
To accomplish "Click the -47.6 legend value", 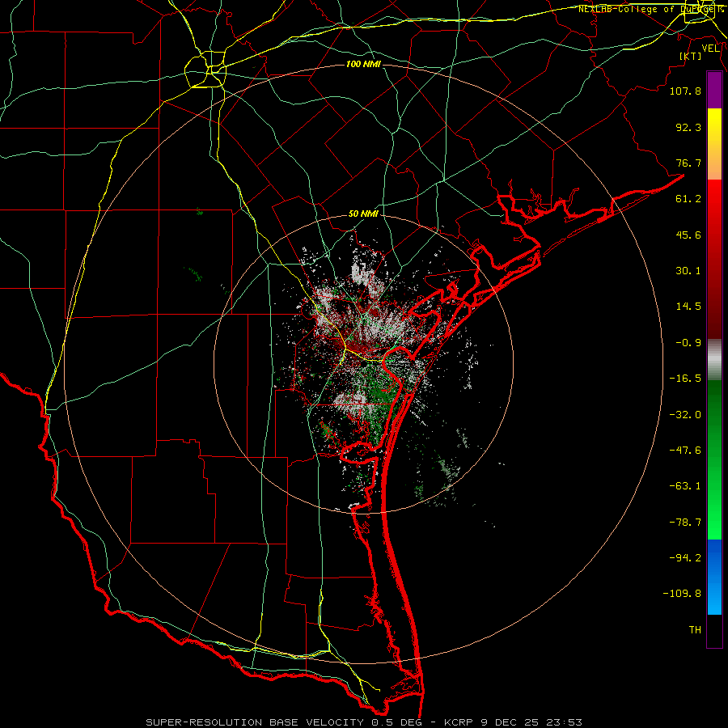I will click(685, 451).
